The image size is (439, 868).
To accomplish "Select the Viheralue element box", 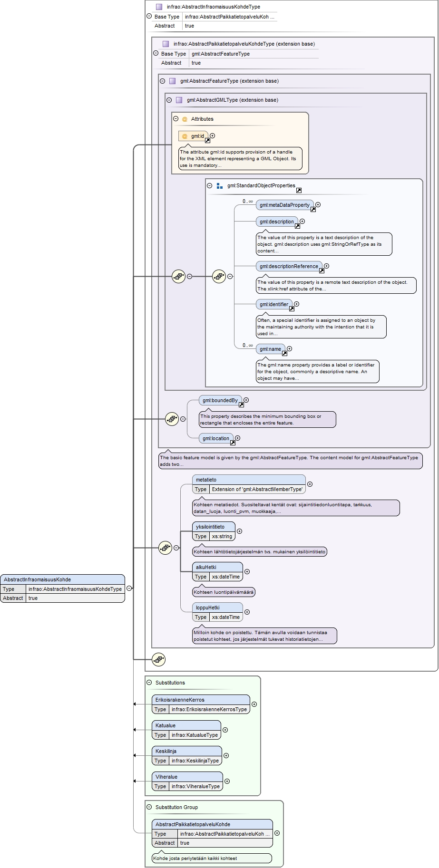I will [187, 781].
